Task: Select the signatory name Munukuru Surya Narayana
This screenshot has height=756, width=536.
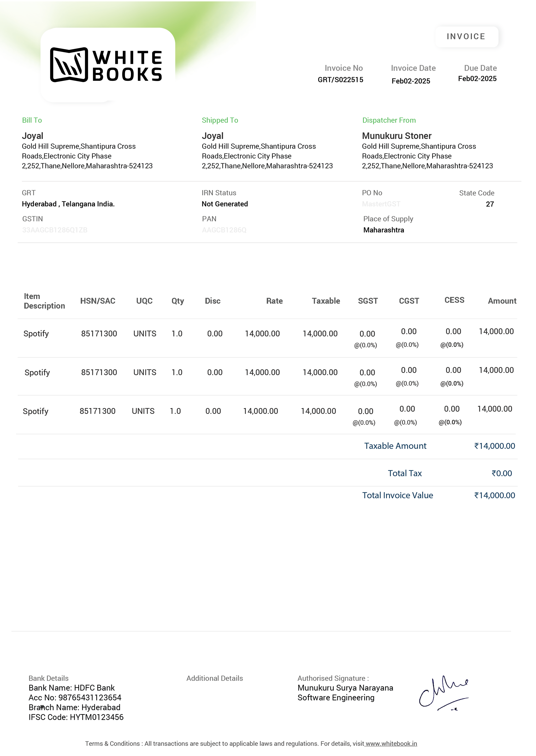Action: pos(345,688)
